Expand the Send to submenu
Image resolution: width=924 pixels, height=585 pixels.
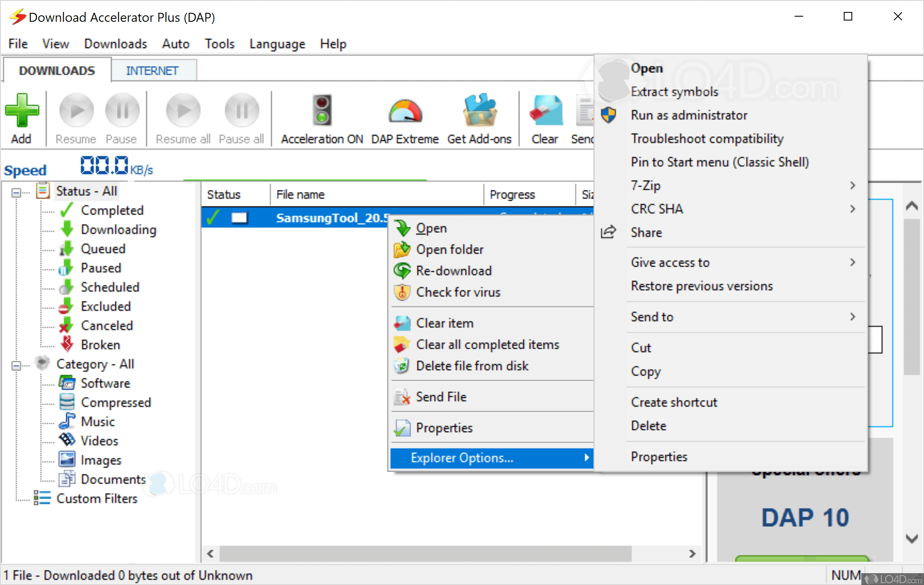point(652,316)
